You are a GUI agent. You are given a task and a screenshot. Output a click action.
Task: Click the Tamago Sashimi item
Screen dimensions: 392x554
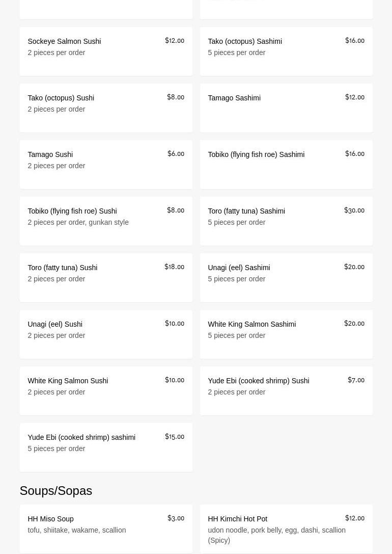(286, 108)
